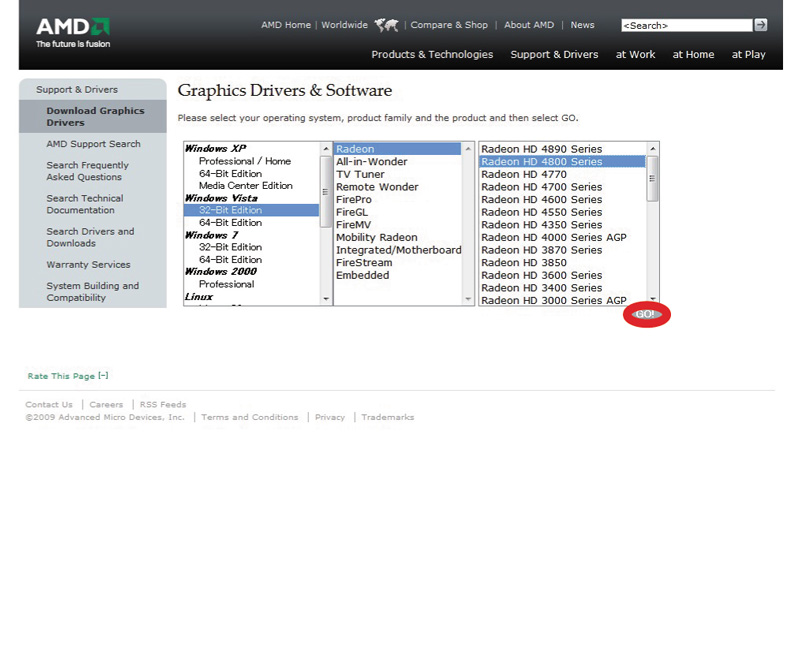Open Compare & Shop link
The image size is (800, 664).
[x=449, y=25]
